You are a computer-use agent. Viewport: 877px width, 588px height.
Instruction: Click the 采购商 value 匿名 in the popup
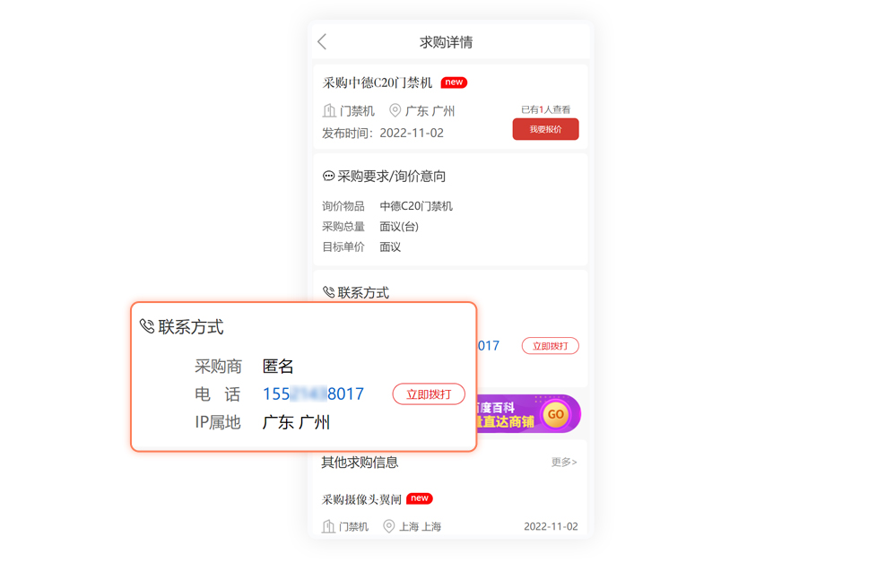(x=278, y=366)
